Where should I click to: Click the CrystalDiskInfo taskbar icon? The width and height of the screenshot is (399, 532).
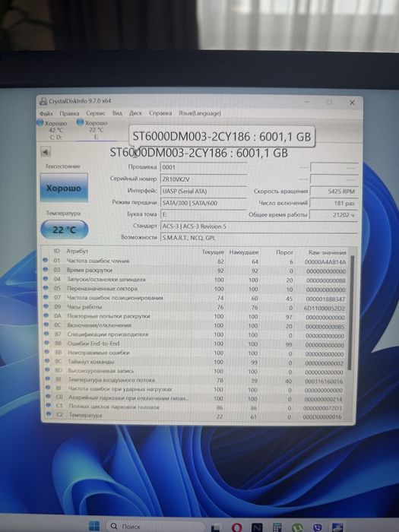(337, 527)
